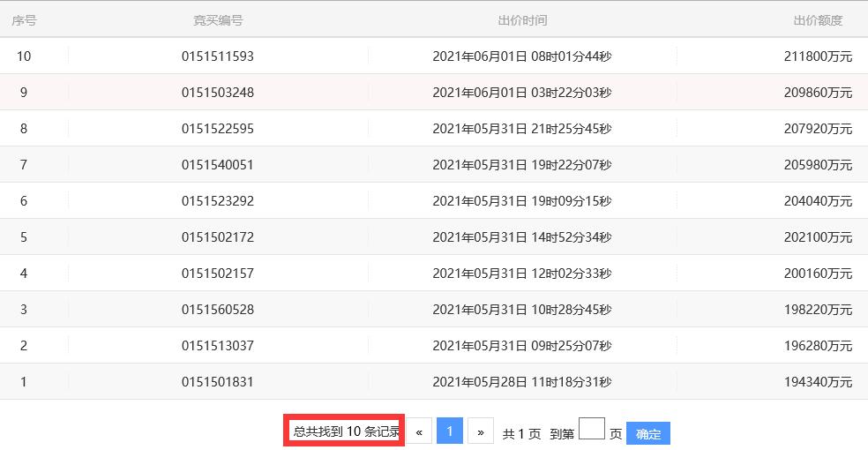
Task: Click bid amount 198220万元
Action: pos(818,310)
